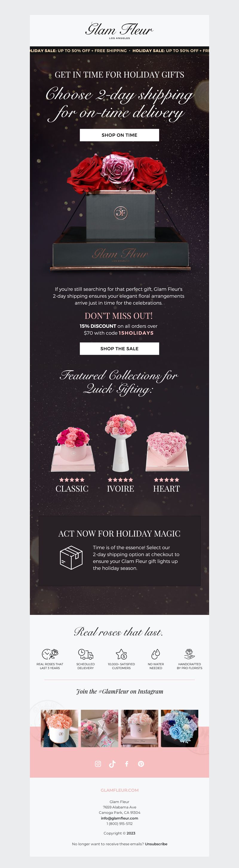Open the TikTok social icon

(112, 764)
